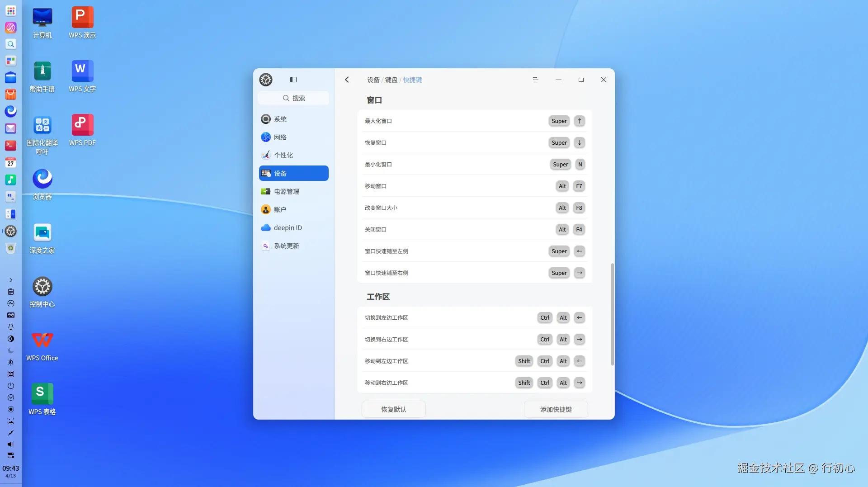Click the 切换到左边工作区 shortcut row

point(475,317)
